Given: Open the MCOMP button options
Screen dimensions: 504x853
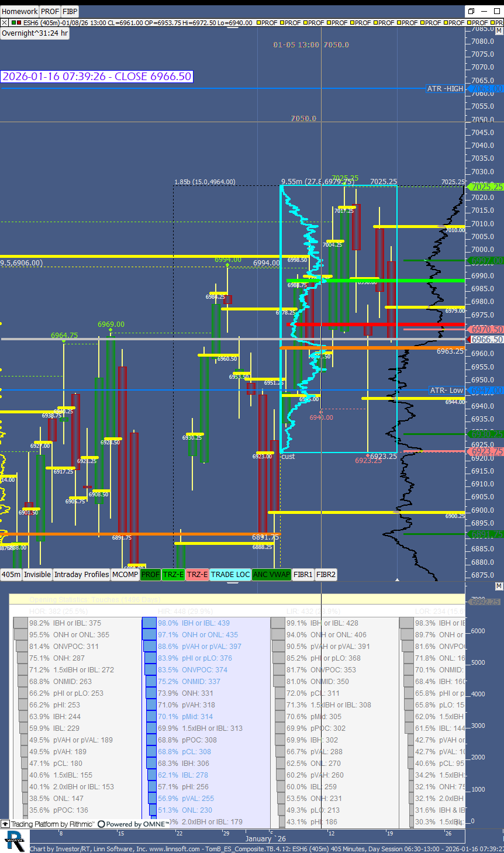Looking at the screenshot, I should point(125,575).
